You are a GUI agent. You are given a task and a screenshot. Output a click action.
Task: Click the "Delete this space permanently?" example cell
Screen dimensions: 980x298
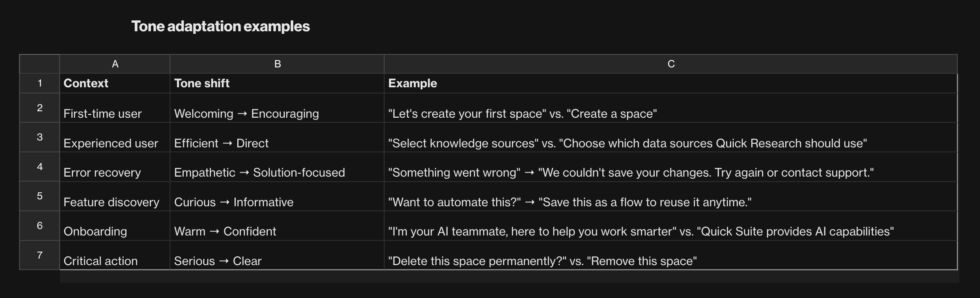[x=671, y=256]
